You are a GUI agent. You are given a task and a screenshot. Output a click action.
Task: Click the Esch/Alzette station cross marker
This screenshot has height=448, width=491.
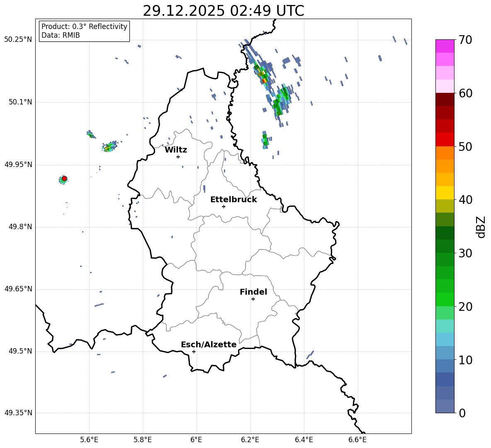tap(194, 351)
